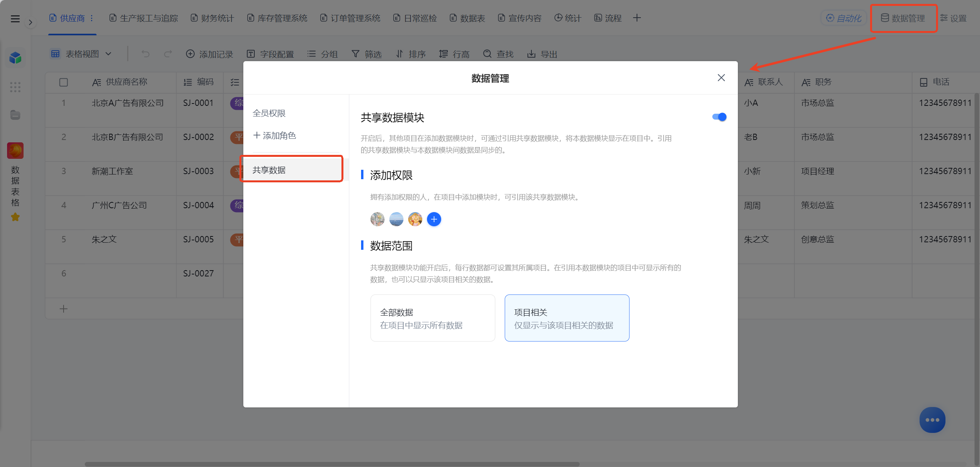
Task: Click the horizontal scrollbar at bottom
Action: (x=332, y=464)
